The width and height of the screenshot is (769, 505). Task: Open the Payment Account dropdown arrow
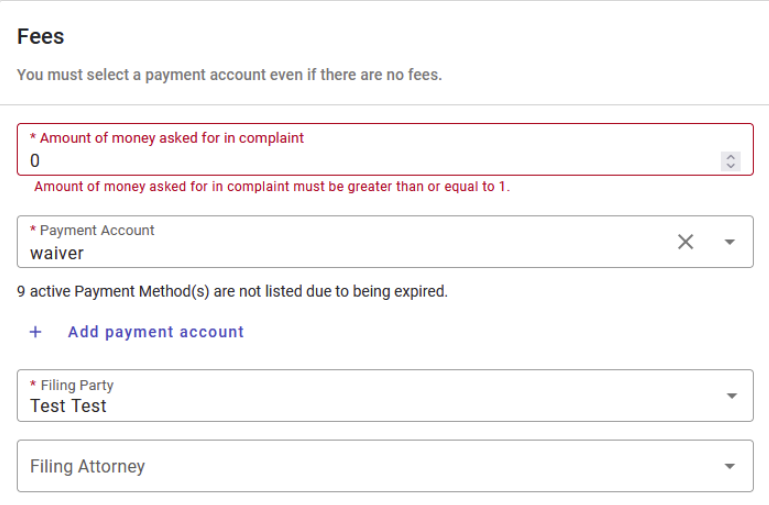click(x=729, y=242)
